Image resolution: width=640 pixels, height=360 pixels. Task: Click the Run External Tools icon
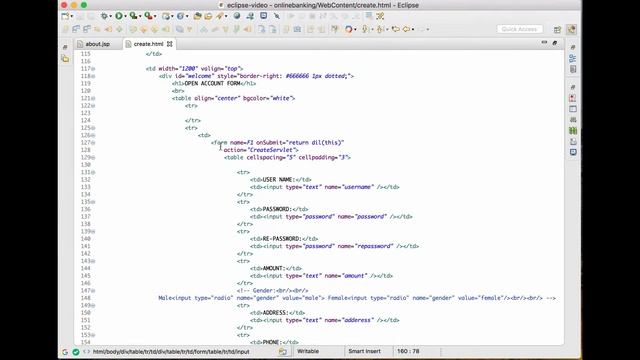pyautogui.click(x=149, y=16)
